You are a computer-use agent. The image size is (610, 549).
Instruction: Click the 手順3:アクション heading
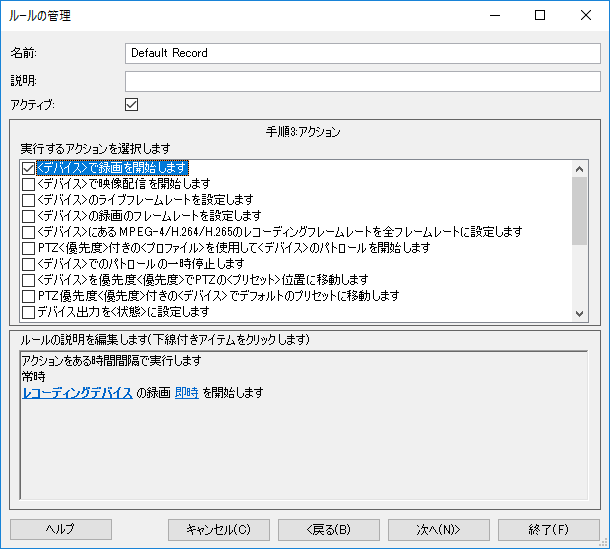pyautogui.click(x=303, y=132)
